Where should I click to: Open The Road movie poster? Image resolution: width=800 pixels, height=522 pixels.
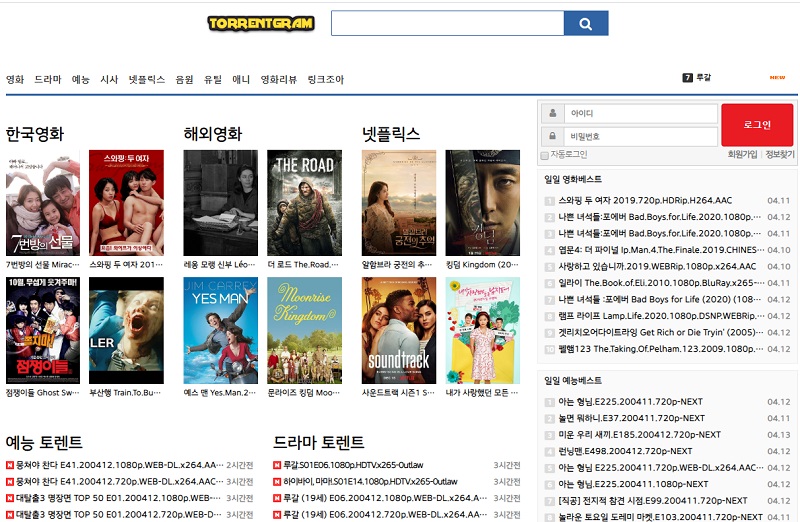click(x=305, y=203)
